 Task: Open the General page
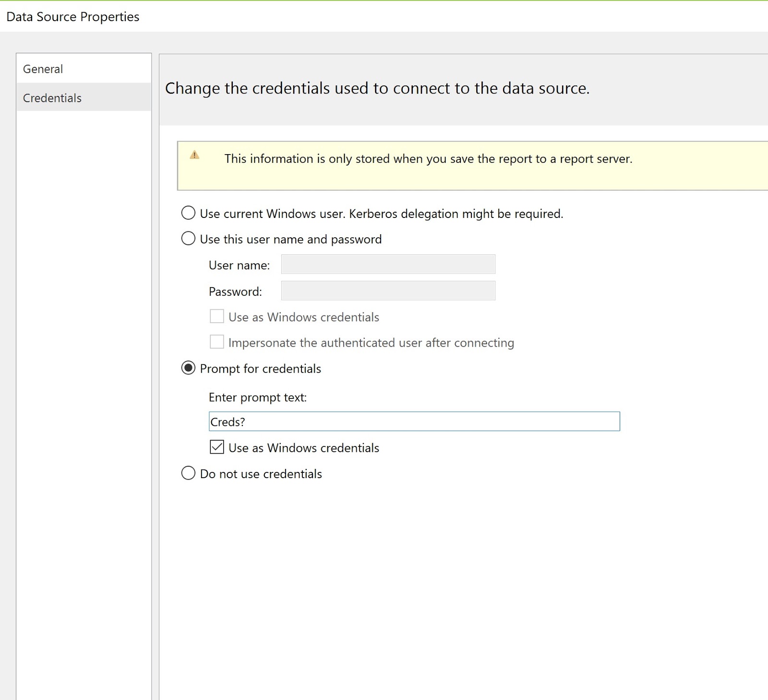(84, 69)
